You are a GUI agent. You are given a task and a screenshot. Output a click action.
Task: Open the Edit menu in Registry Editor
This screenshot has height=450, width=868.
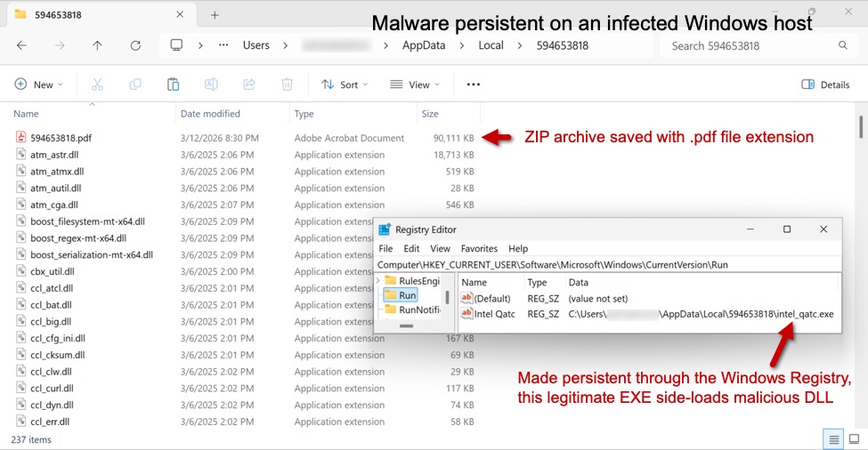411,249
